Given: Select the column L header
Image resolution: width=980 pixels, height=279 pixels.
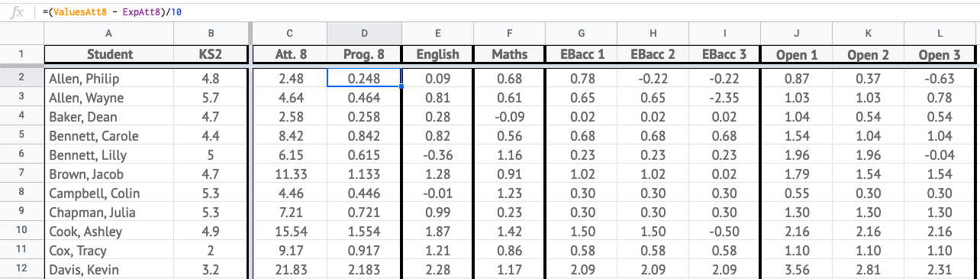Looking at the screenshot, I should point(940,33).
